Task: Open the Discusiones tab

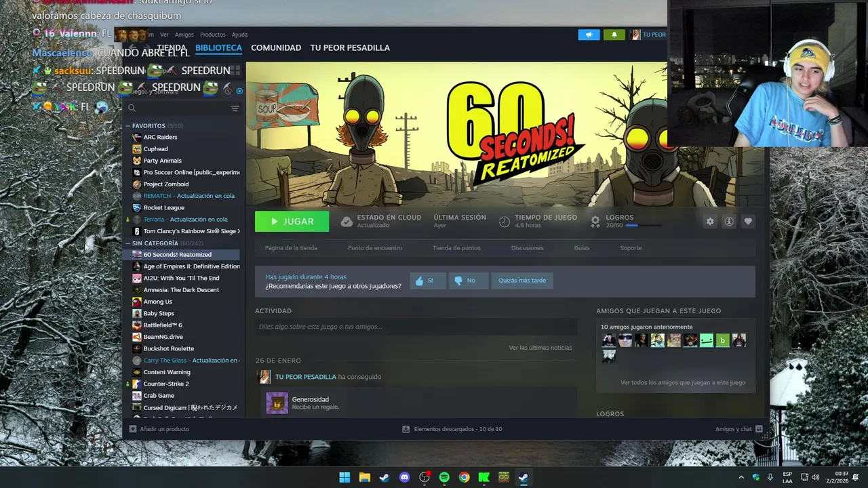Action: (x=528, y=248)
